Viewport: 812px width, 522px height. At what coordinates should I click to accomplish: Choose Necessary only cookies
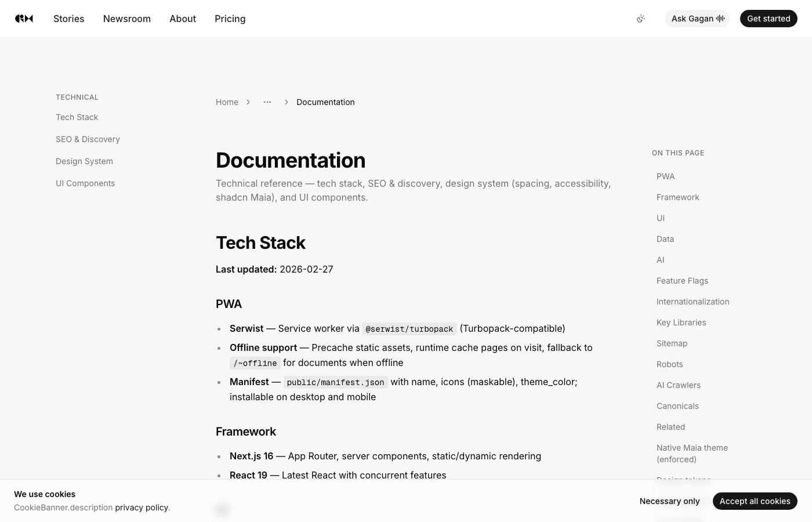coord(669,501)
